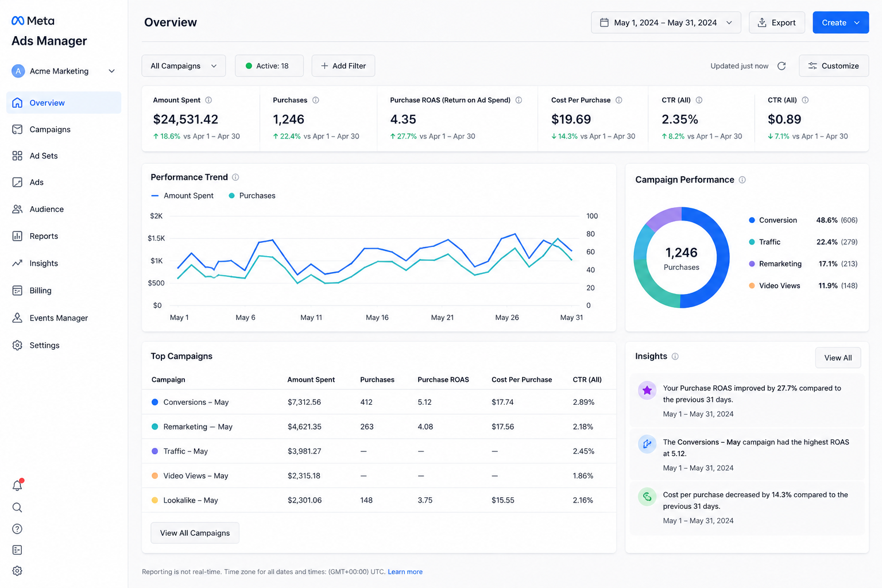Click info icon beside Performance Trend

click(235, 177)
